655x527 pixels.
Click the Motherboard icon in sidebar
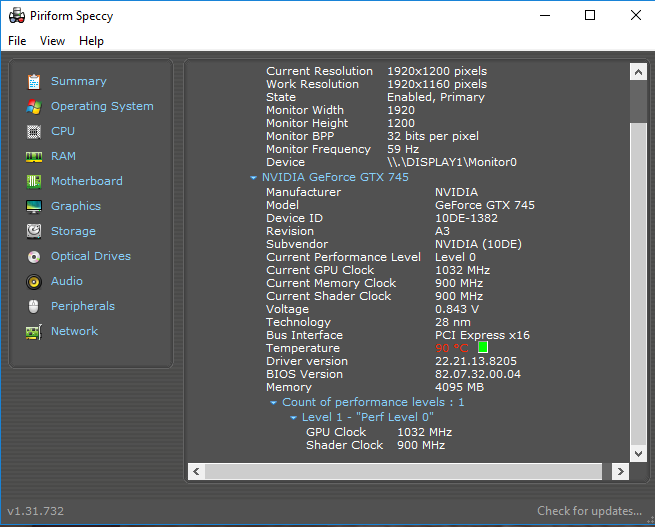tap(34, 182)
